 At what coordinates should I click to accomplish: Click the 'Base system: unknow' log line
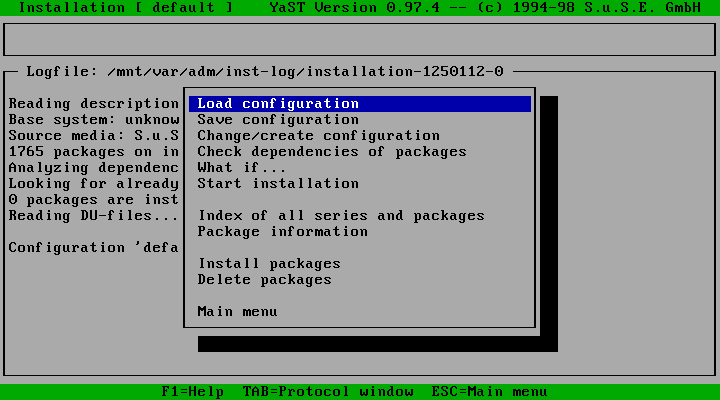94,120
